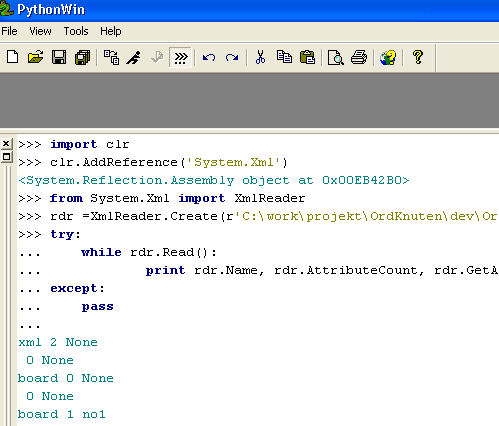Image resolution: width=499 pixels, height=426 pixels.
Task: Open the Tools menu
Action: pos(76,31)
